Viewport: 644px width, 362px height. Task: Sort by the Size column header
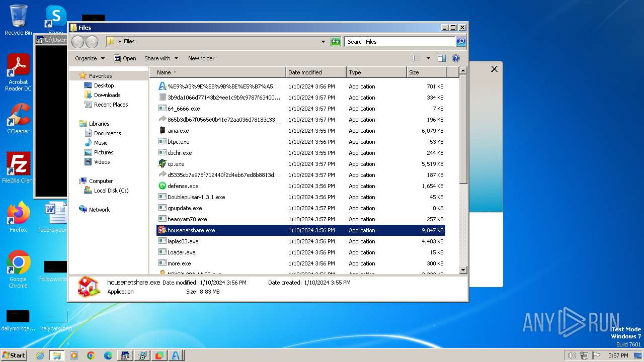pos(427,72)
